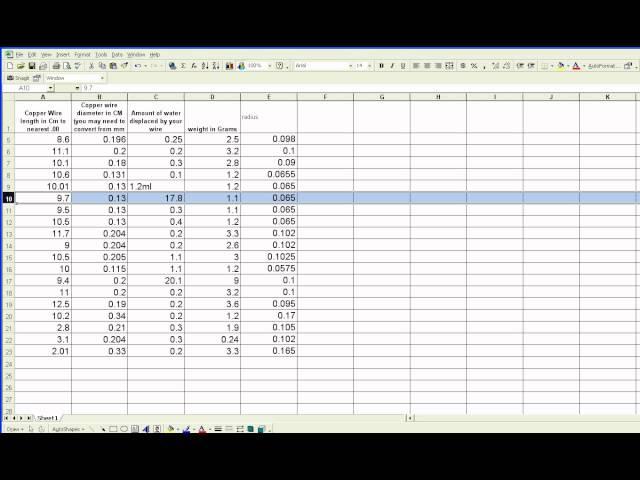The width and height of the screenshot is (640, 480).
Task: Open the Chart Wizard icon
Action: (x=229, y=66)
